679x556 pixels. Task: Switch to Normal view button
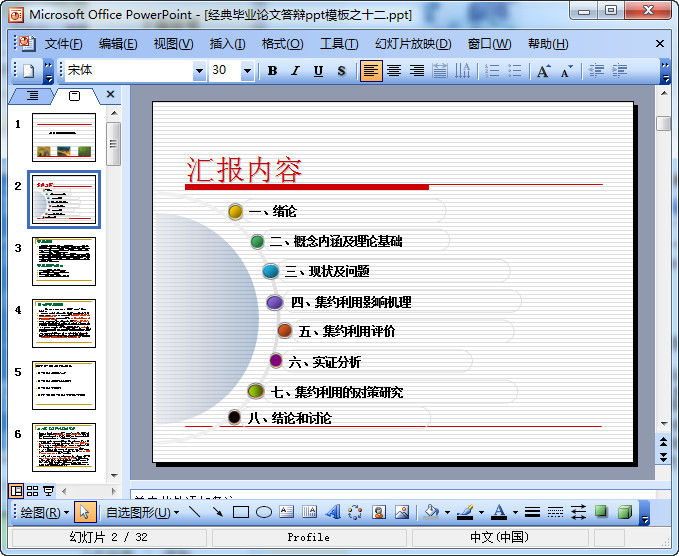tap(16, 491)
